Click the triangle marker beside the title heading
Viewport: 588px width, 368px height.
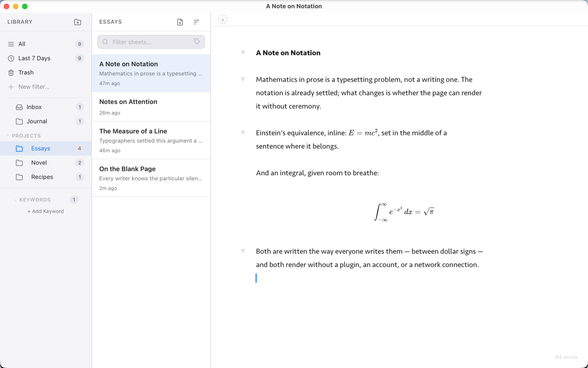243,53
